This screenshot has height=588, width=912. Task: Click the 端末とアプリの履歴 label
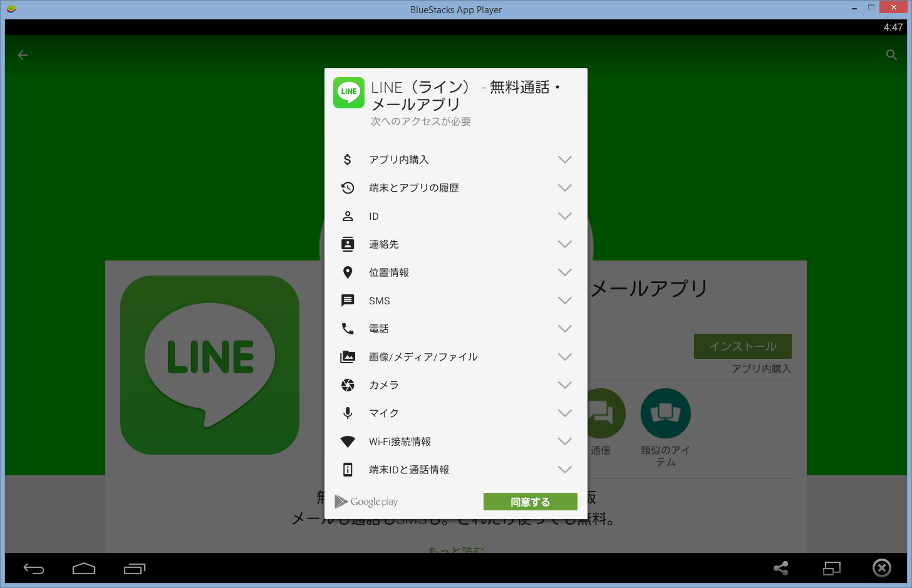(414, 188)
